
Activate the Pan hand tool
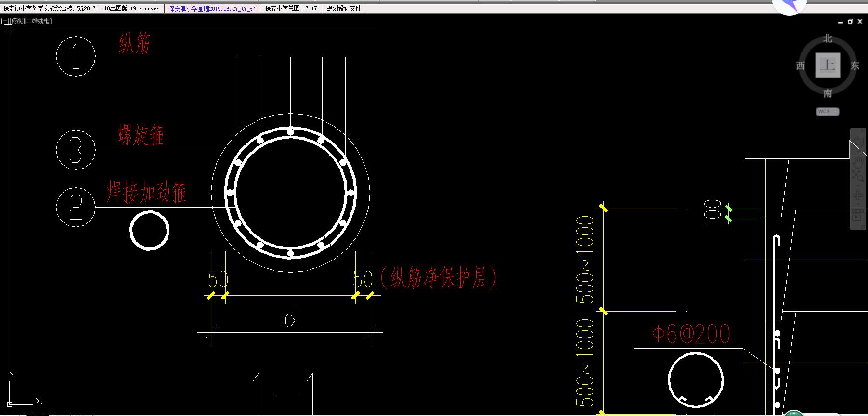tap(858, 162)
